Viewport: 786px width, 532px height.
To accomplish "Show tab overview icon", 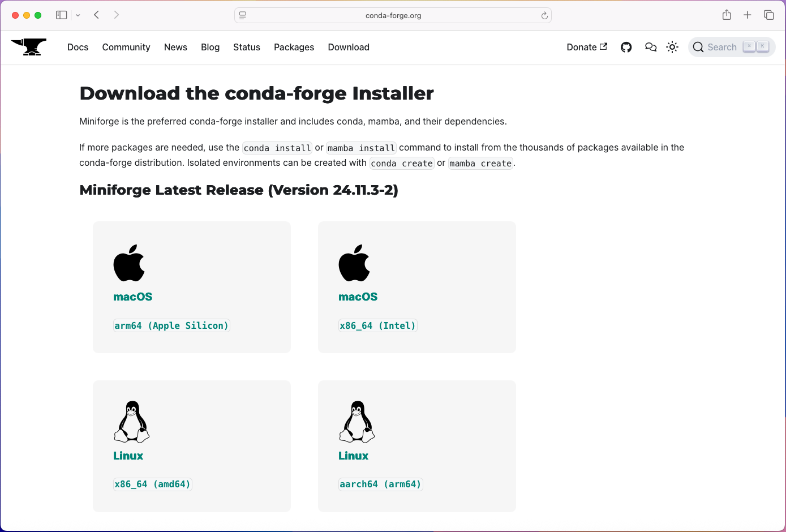I will point(768,15).
